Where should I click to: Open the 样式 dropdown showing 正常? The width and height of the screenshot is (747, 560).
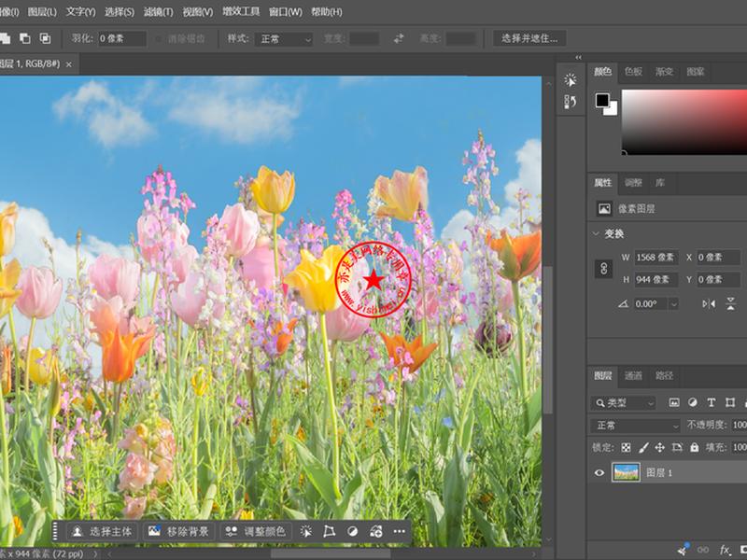coord(284,39)
